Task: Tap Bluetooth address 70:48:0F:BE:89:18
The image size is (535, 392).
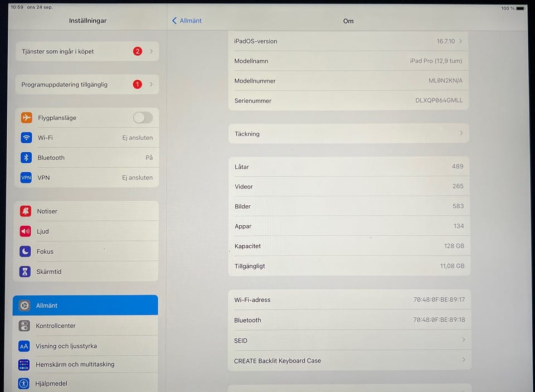Action: [x=439, y=320]
